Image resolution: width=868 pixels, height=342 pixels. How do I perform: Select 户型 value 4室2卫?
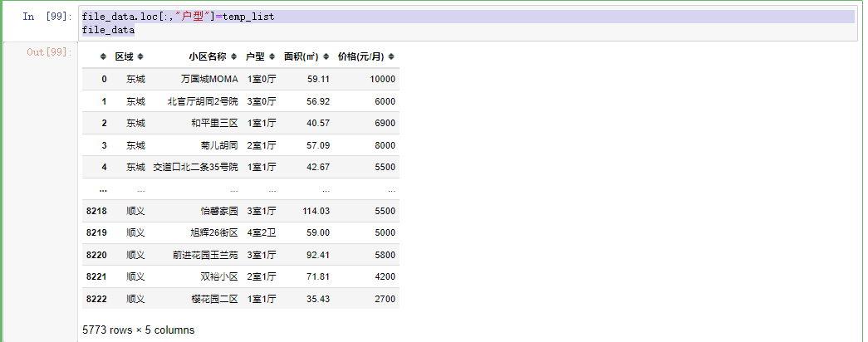[262, 233]
